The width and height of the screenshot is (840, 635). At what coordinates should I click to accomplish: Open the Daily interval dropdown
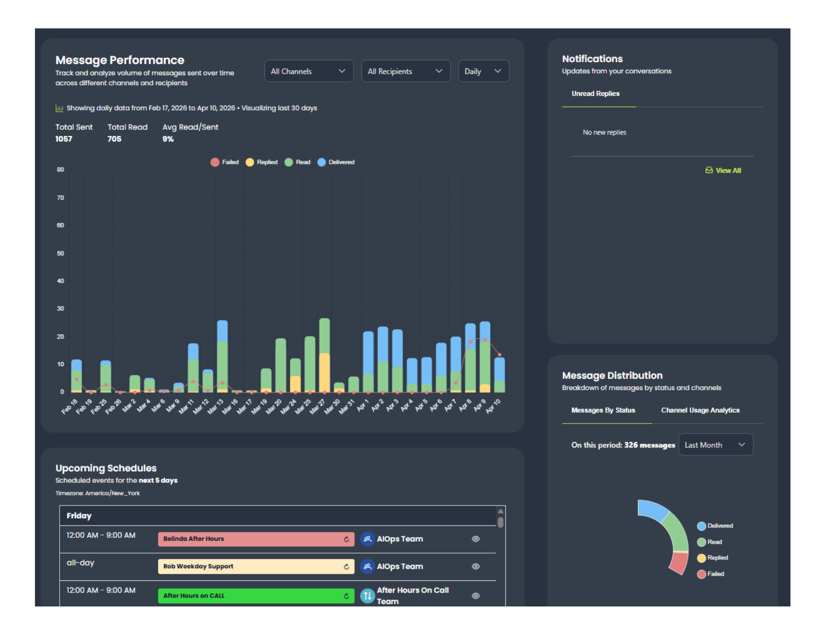coord(483,71)
